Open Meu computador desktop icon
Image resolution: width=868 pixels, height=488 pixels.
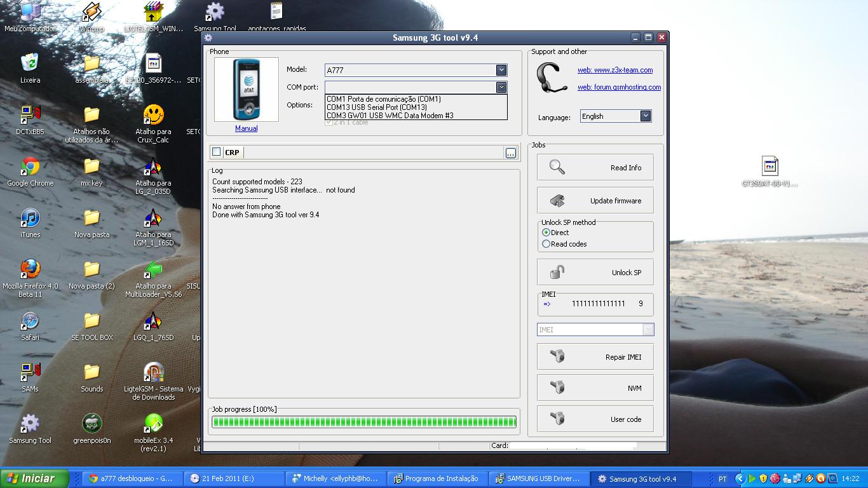30,17
